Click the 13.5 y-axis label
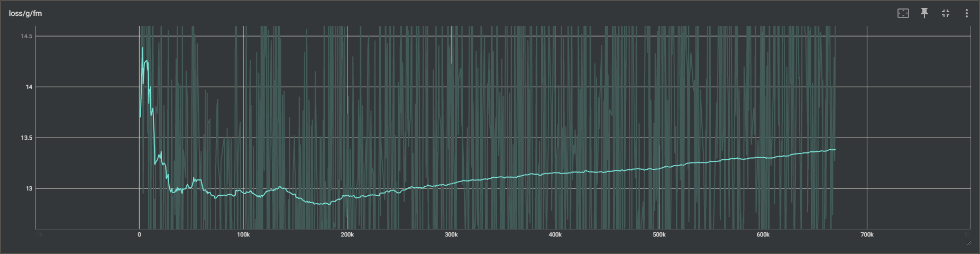The width and height of the screenshot is (980, 254). pyautogui.click(x=26, y=138)
